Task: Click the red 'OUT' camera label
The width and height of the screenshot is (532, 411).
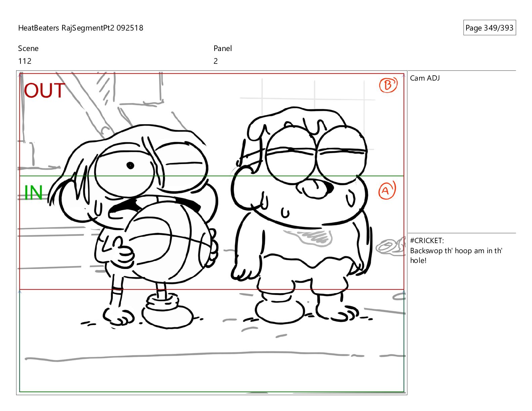Action: point(44,91)
